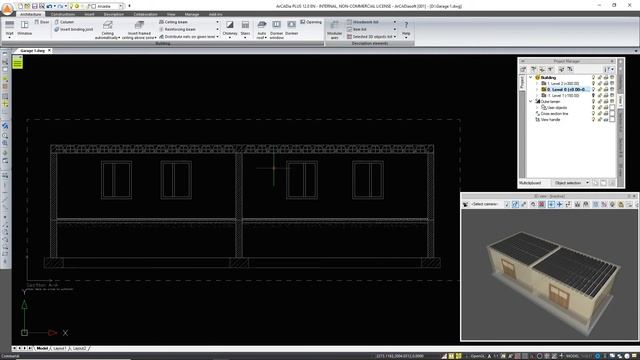640x360 pixels.
Task: Toggle the Level 1 row dark bulb visibility
Action: (593, 96)
